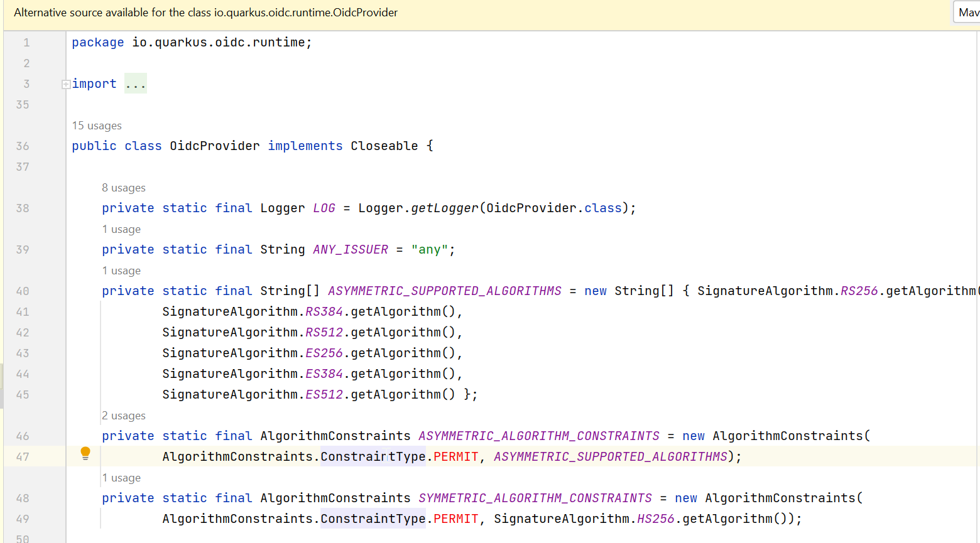Click ES256 on line 43
The width and height of the screenshot is (980, 543).
coord(324,353)
